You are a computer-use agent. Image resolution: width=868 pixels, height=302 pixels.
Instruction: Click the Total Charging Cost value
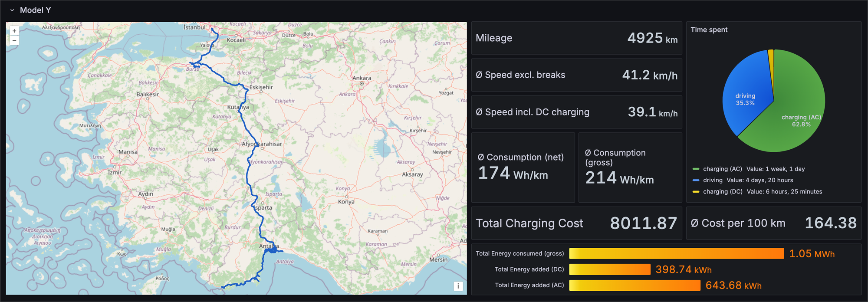pyautogui.click(x=643, y=223)
